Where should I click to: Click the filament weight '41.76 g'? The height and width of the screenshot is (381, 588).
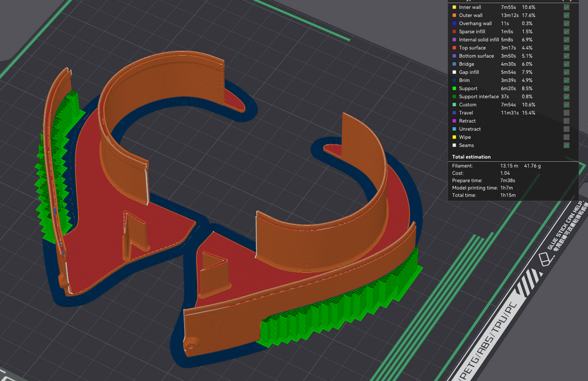tap(532, 166)
